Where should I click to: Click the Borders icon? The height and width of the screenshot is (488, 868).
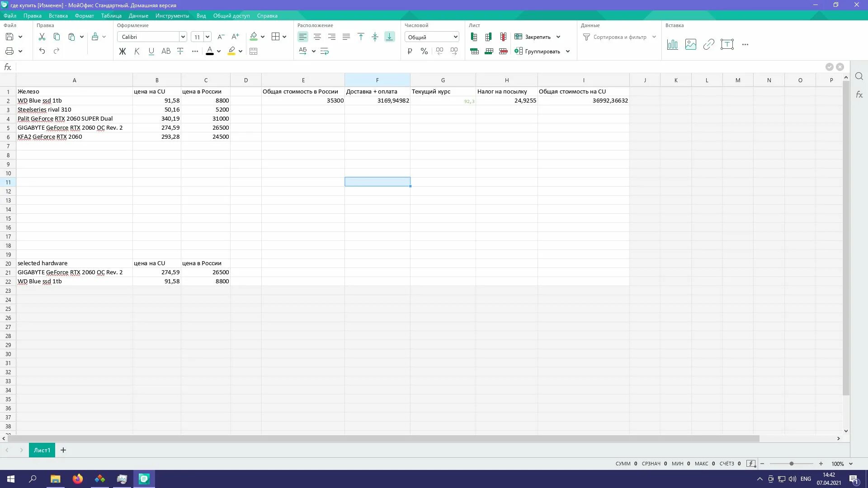275,36
